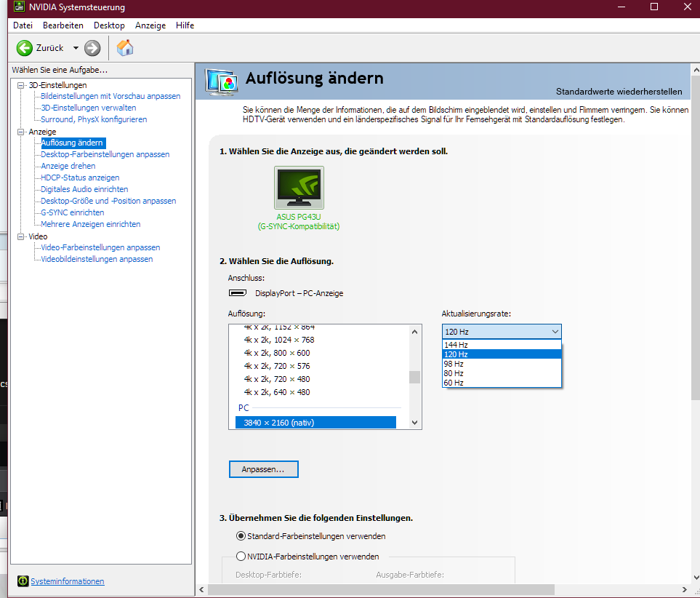Open the home page house icon
The image size is (700, 598).
pos(125,47)
